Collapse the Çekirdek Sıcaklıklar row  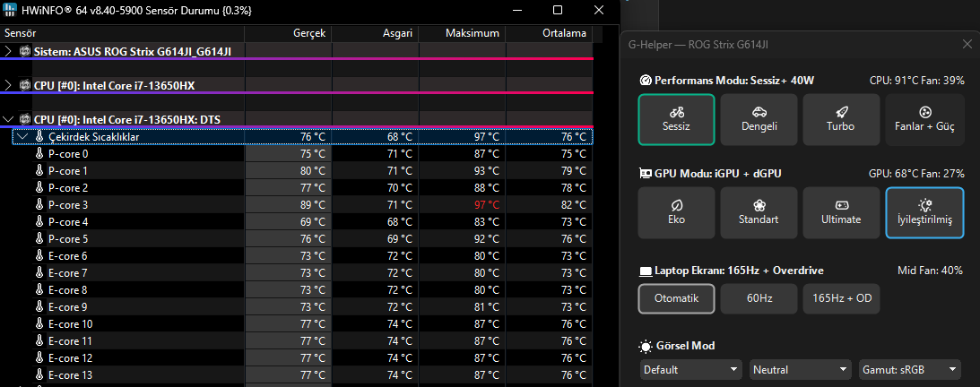pyautogui.click(x=22, y=137)
